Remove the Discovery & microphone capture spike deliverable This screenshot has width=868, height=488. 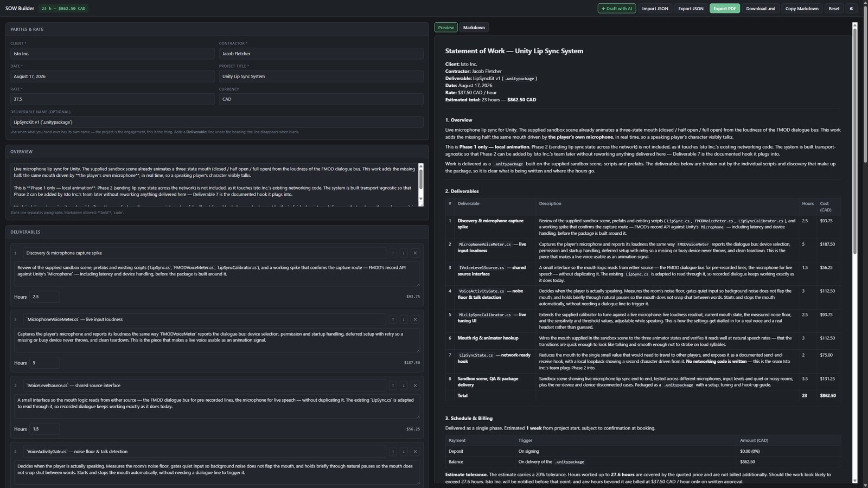(x=415, y=253)
